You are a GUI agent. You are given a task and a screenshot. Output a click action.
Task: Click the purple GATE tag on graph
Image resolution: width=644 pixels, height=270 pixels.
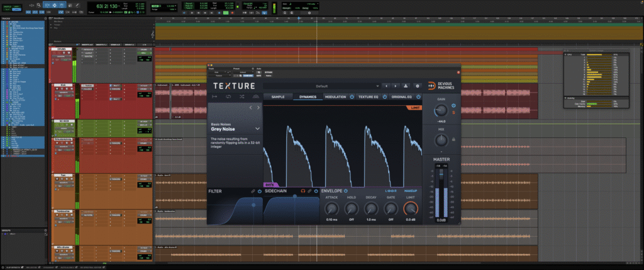(270, 184)
